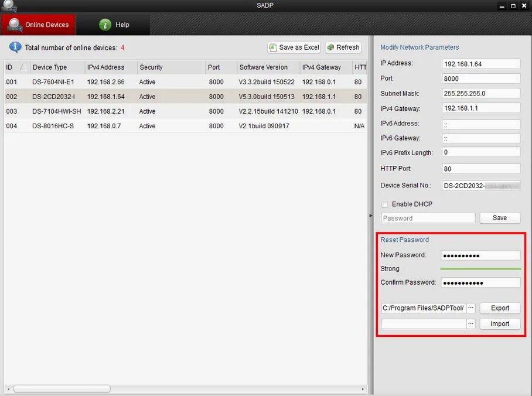Click the Import button
This screenshot has width=532, height=396.
500,324
